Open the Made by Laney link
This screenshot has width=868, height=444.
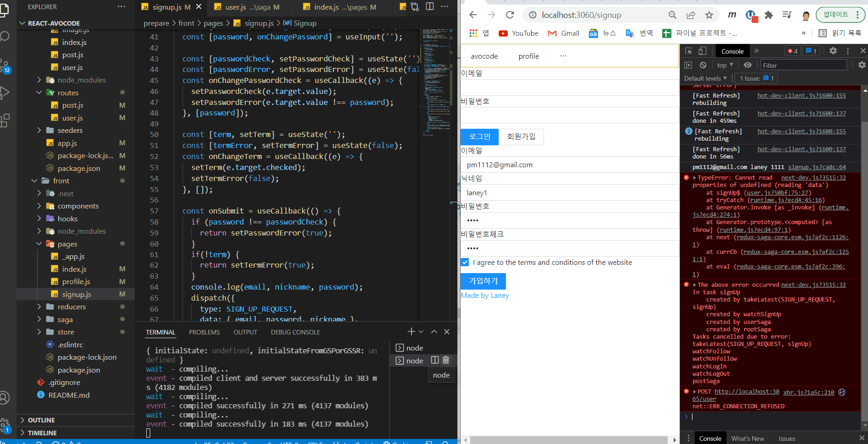click(485, 296)
